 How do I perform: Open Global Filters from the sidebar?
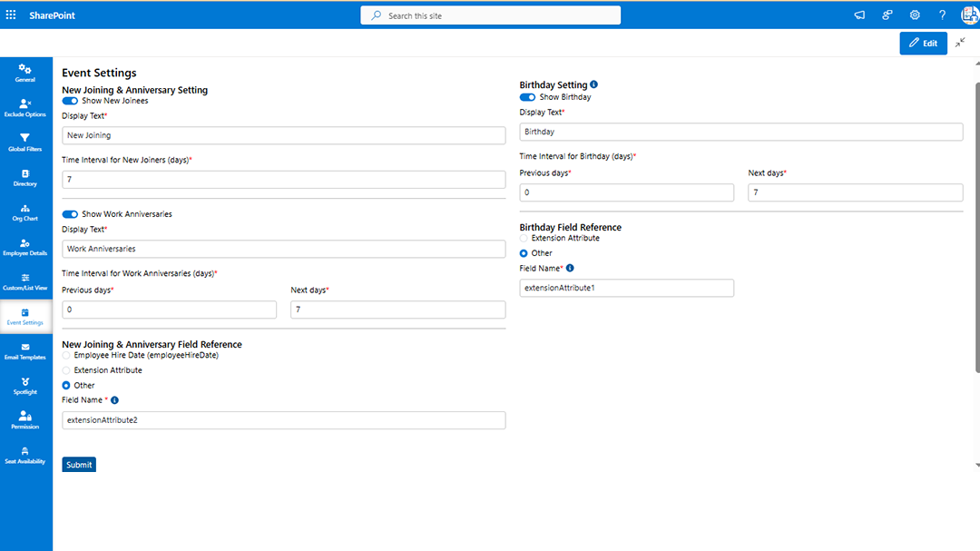[25, 143]
